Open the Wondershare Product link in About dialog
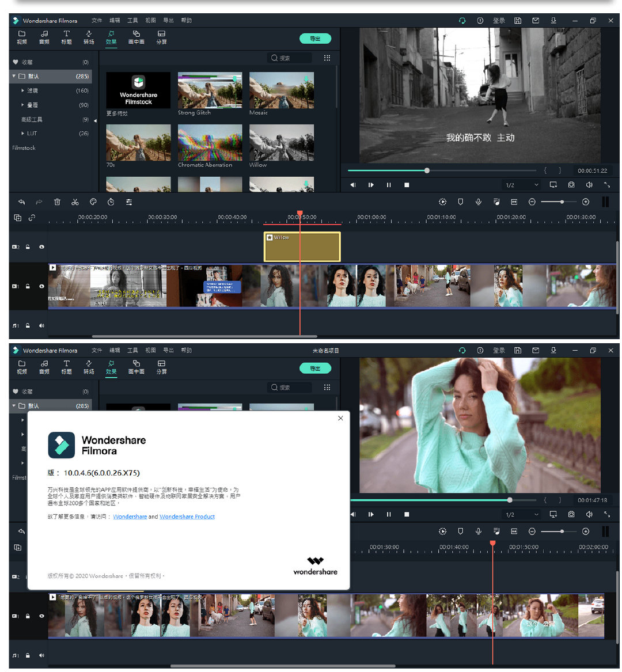The width and height of the screenshot is (622, 672). click(187, 517)
